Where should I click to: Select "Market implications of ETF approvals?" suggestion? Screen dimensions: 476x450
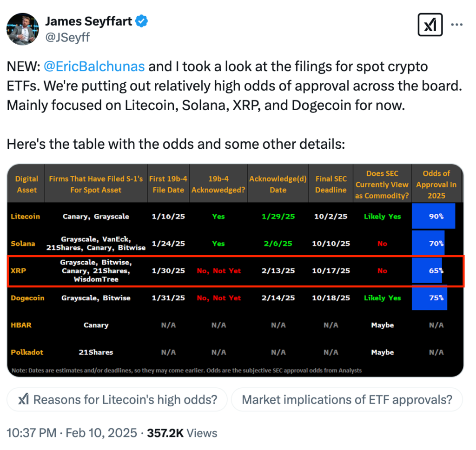tap(347, 400)
